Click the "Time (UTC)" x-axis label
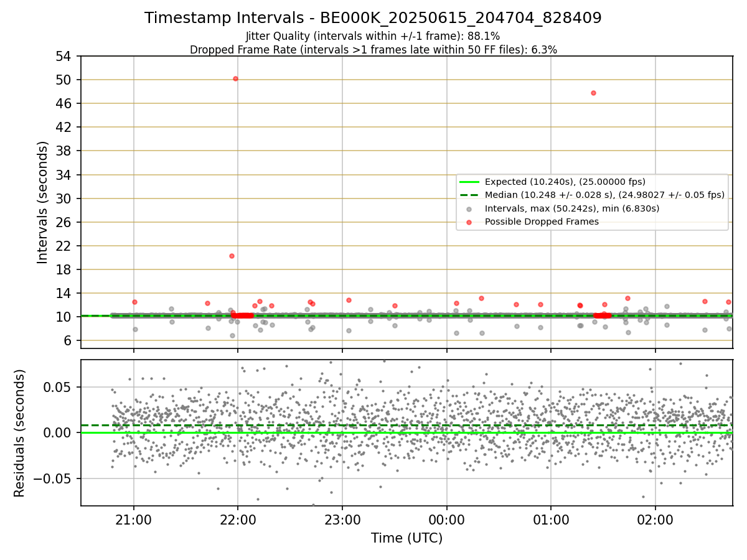The width and height of the screenshot is (747, 560). click(407, 538)
